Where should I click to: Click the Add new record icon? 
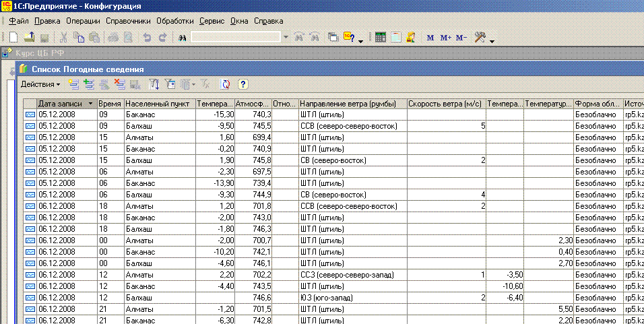(x=73, y=84)
